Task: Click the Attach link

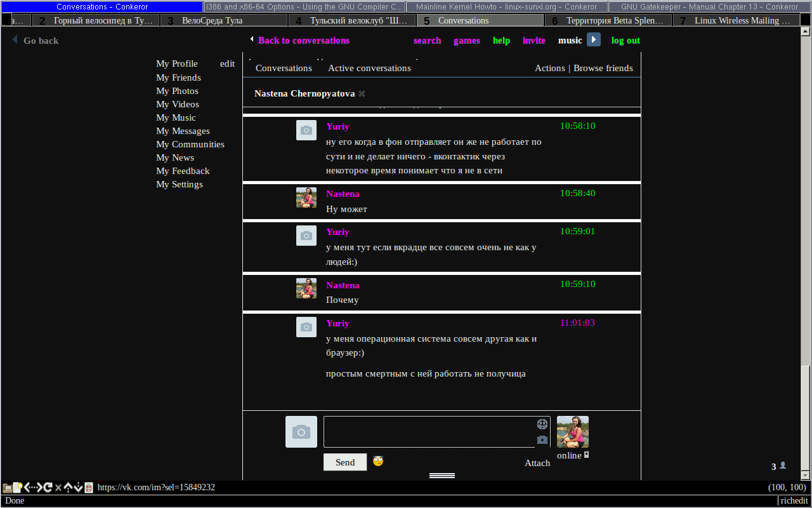Action: (537, 463)
